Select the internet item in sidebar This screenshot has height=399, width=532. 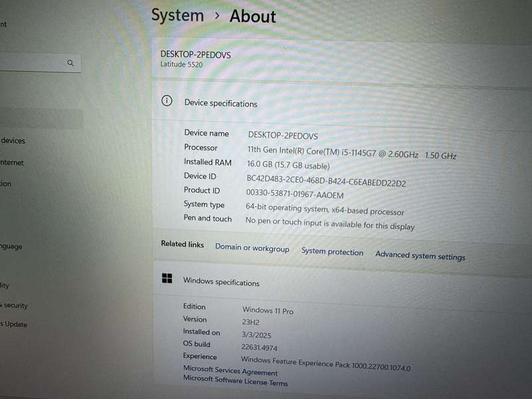(x=12, y=162)
